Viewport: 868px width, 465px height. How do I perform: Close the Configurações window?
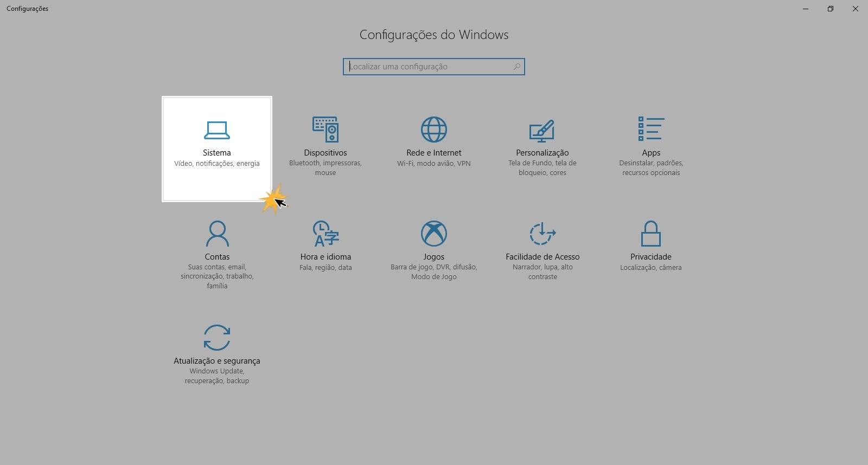pyautogui.click(x=856, y=9)
